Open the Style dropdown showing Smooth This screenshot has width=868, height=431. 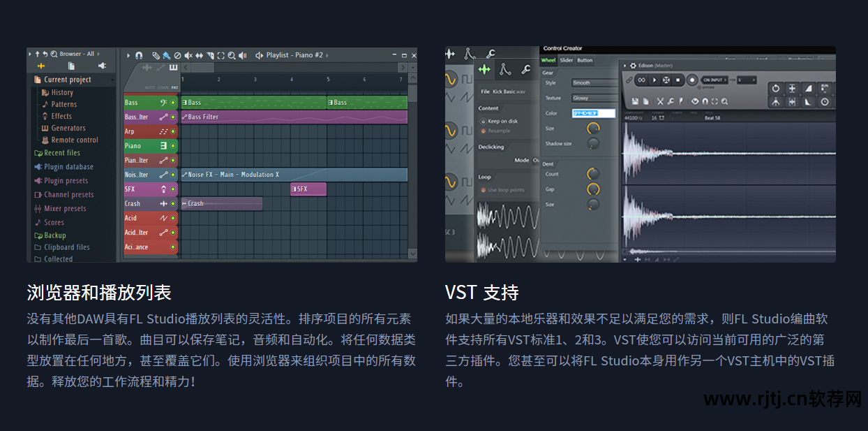[x=595, y=83]
